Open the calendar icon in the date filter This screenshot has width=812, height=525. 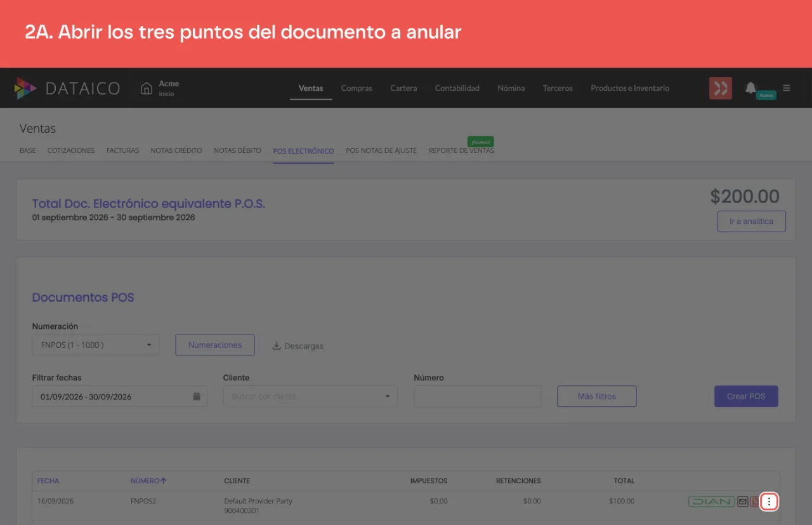197,396
